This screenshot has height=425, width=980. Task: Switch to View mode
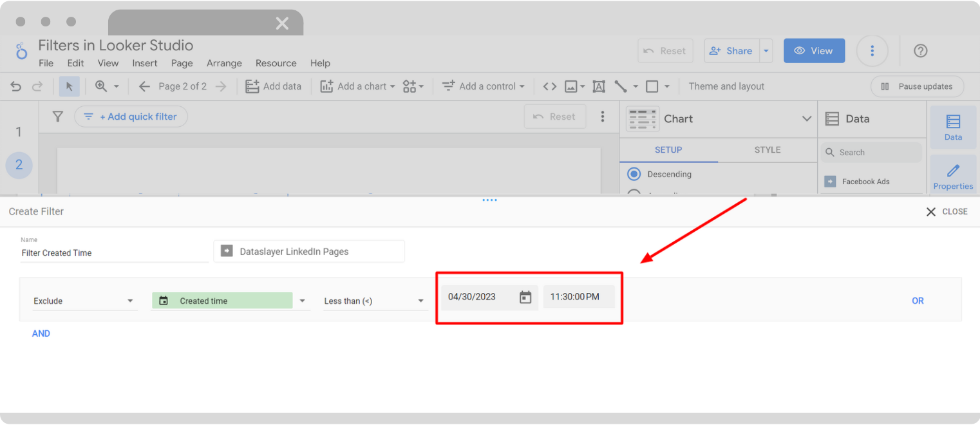pos(814,50)
